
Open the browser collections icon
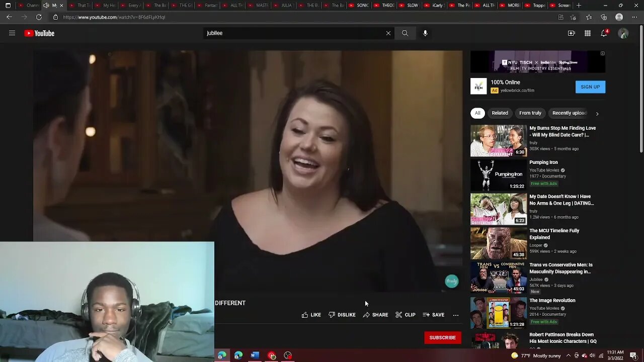[604, 17]
